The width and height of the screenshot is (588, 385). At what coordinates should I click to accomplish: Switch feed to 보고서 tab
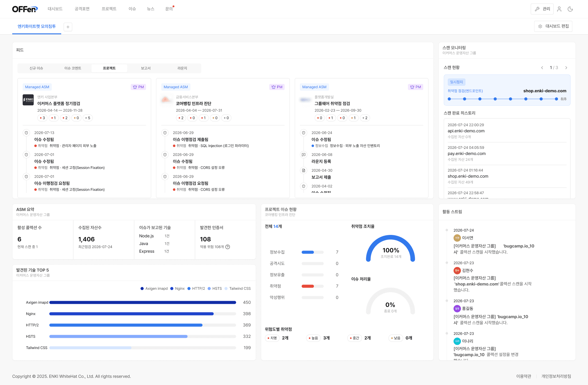(146, 68)
